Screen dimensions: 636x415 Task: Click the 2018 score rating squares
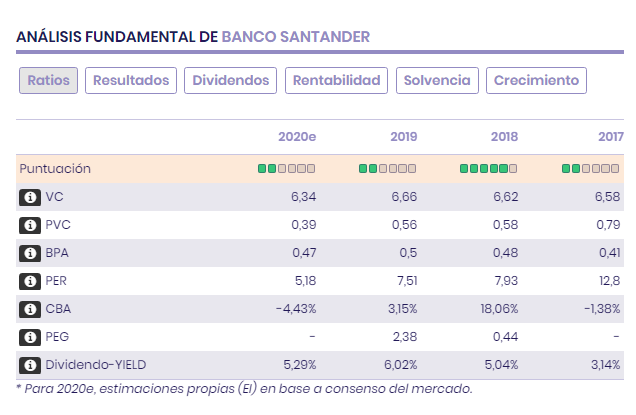pos(489,169)
